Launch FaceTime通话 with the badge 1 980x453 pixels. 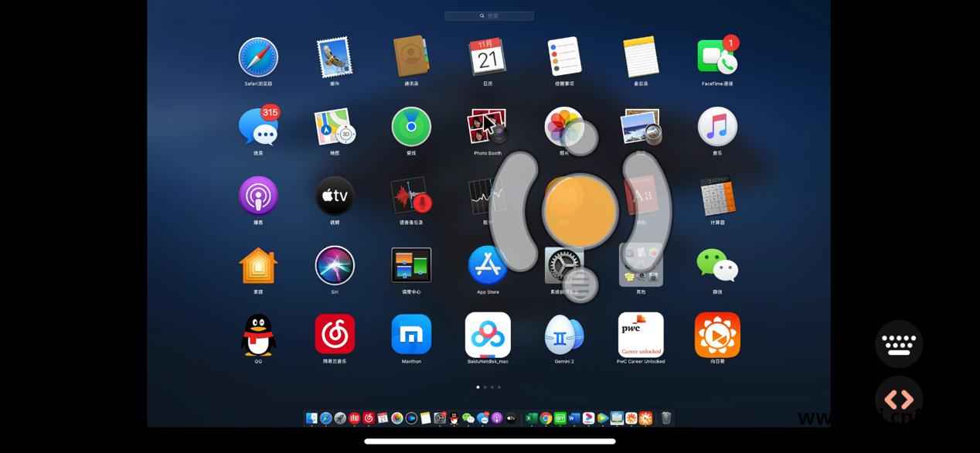(x=717, y=57)
